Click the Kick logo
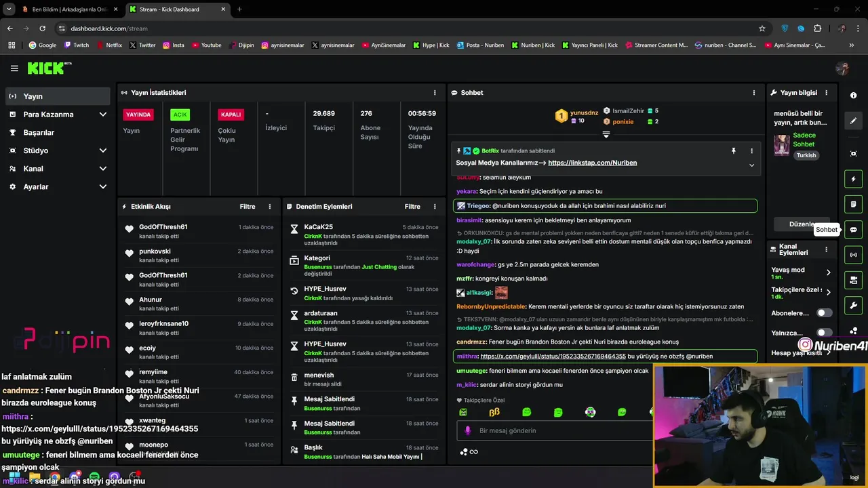 [x=49, y=68]
